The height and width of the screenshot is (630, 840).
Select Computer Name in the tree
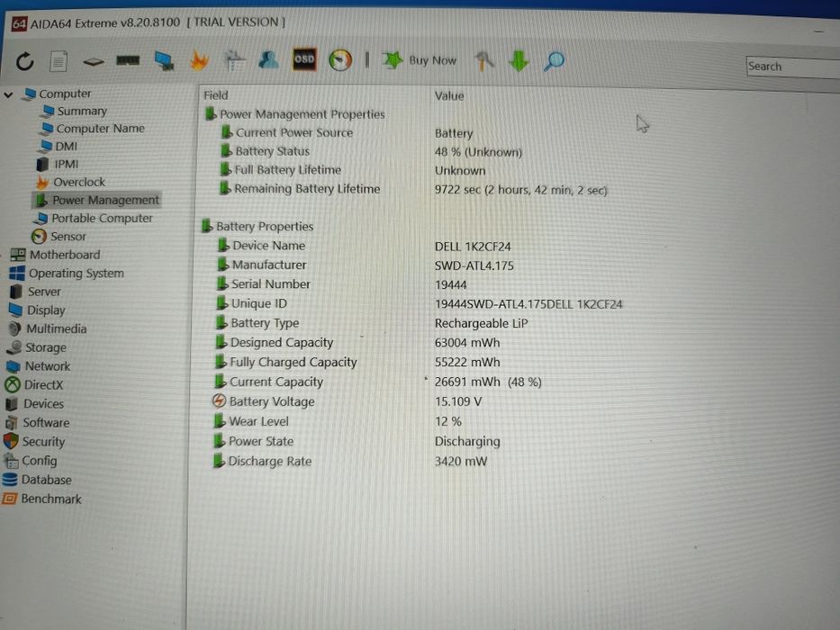coord(94,129)
